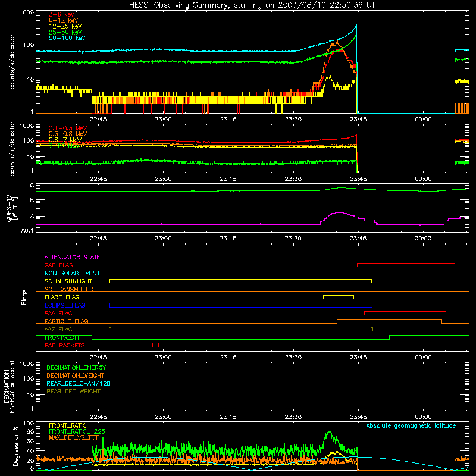The height and width of the screenshot is (476, 476).
Task: Click the FLARE_FLAG raised step segment
Action: (339, 295)
